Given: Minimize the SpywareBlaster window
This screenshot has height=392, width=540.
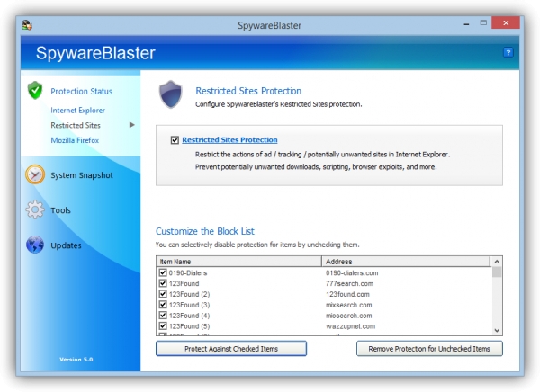Looking at the screenshot, I should (466, 23).
